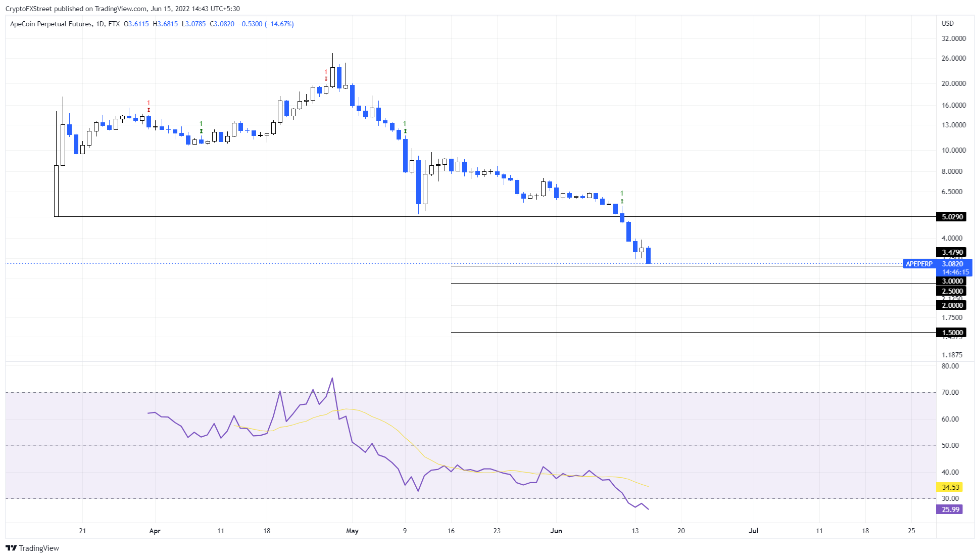Click the 1D timeframe label

[100, 24]
